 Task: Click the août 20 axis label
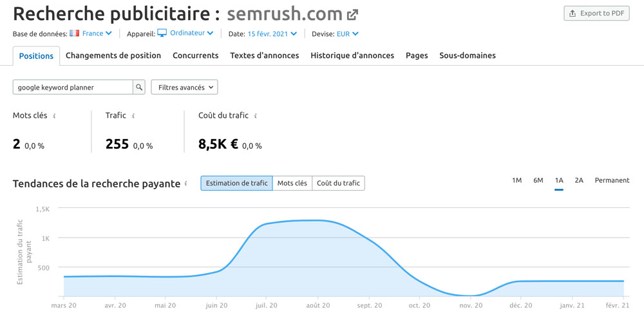pyautogui.click(x=317, y=305)
